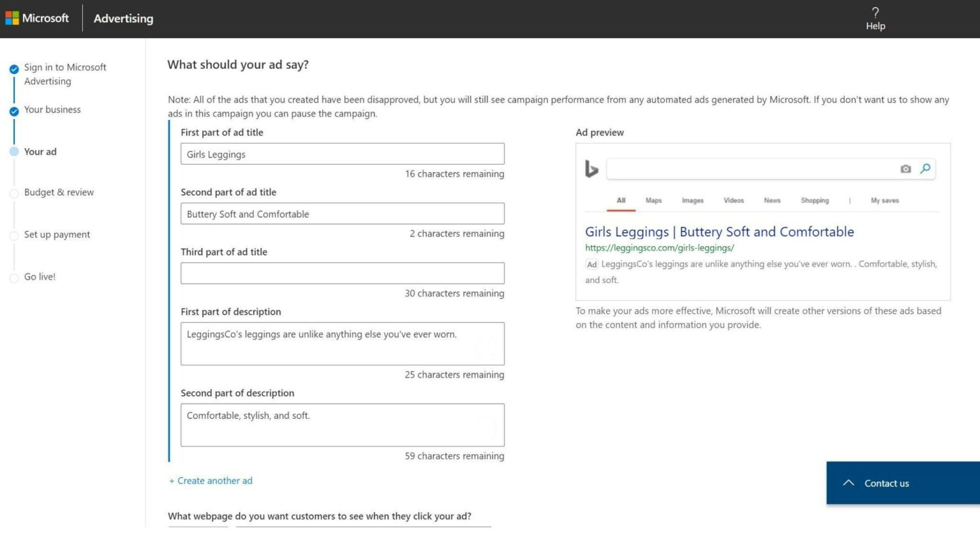980x535 pixels.
Task: Expand the Contact us panel chevron
Action: (x=849, y=483)
